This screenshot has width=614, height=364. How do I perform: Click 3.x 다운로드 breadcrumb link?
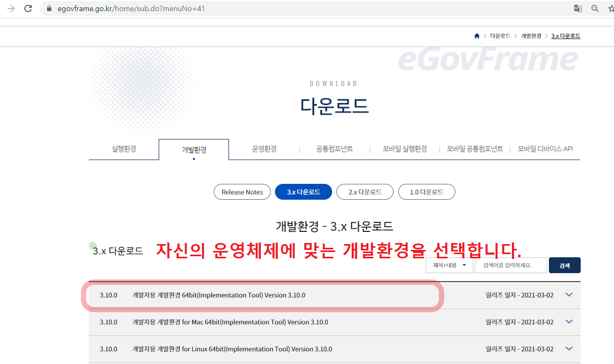pyautogui.click(x=566, y=36)
